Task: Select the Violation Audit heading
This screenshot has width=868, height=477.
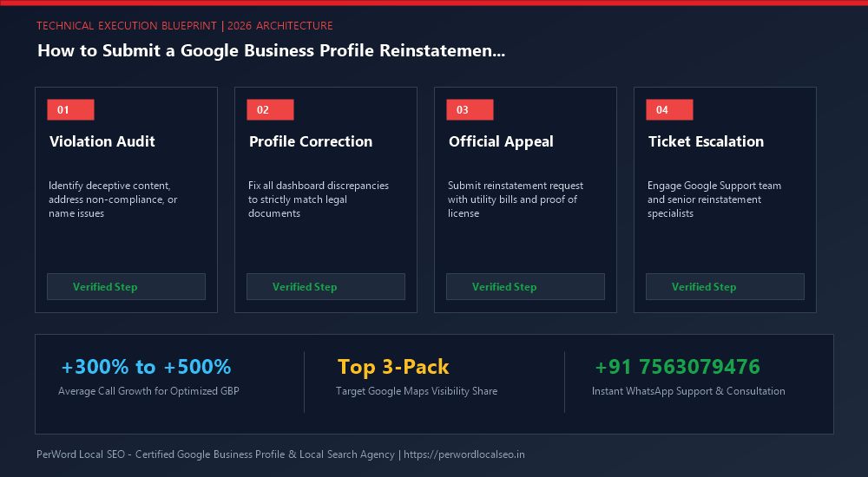Action: click(x=102, y=141)
